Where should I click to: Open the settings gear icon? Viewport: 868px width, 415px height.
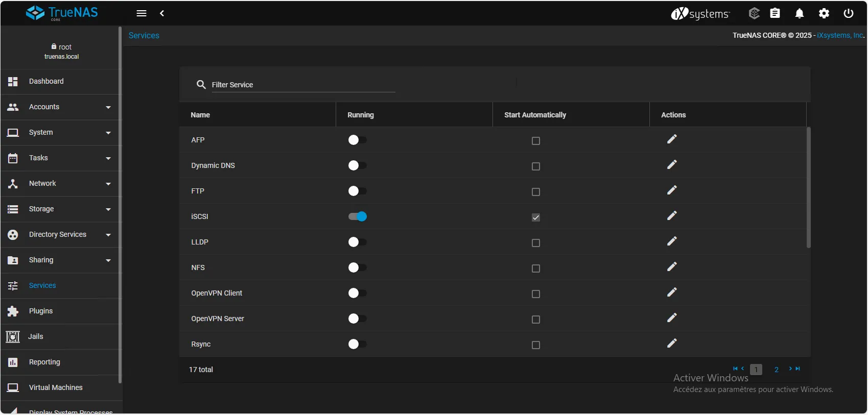(x=824, y=14)
